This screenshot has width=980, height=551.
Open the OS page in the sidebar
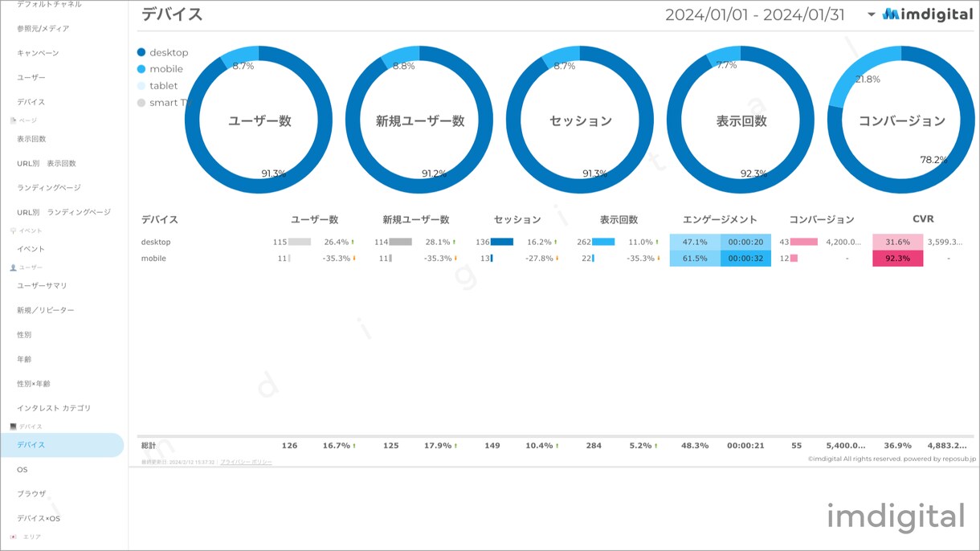[x=22, y=469]
